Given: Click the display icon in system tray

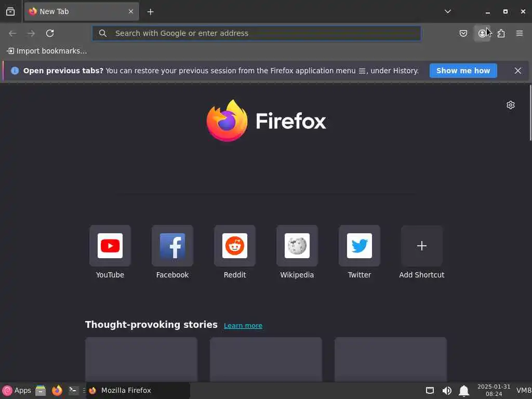Looking at the screenshot, I should [x=430, y=391].
